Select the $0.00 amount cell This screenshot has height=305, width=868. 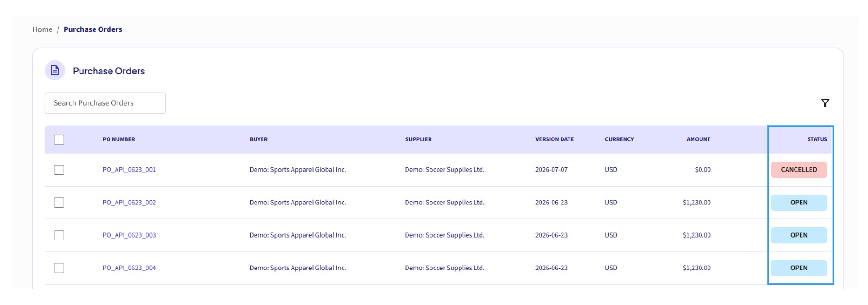(703, 170)
